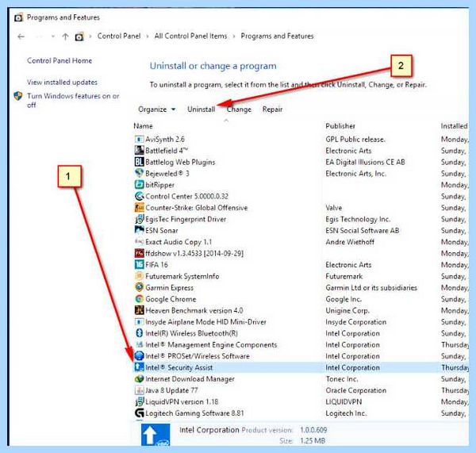Click the Battlelog Web Plugins icon

(x=139, y=162)
